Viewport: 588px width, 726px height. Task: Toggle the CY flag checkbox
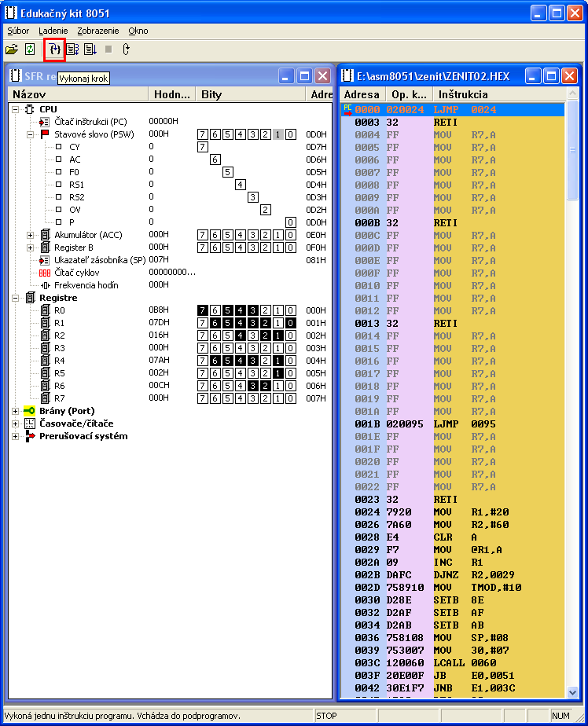(x=58, y=147)
